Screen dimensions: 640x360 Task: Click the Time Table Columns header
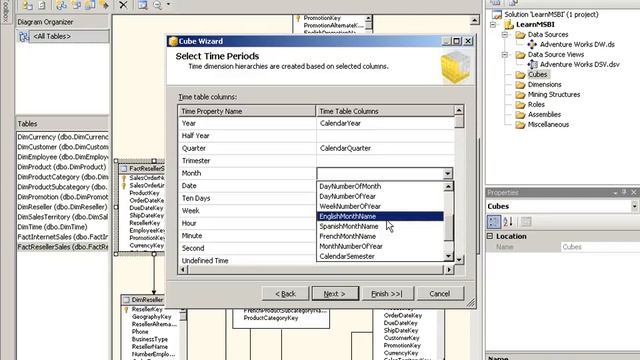point(385,111)
